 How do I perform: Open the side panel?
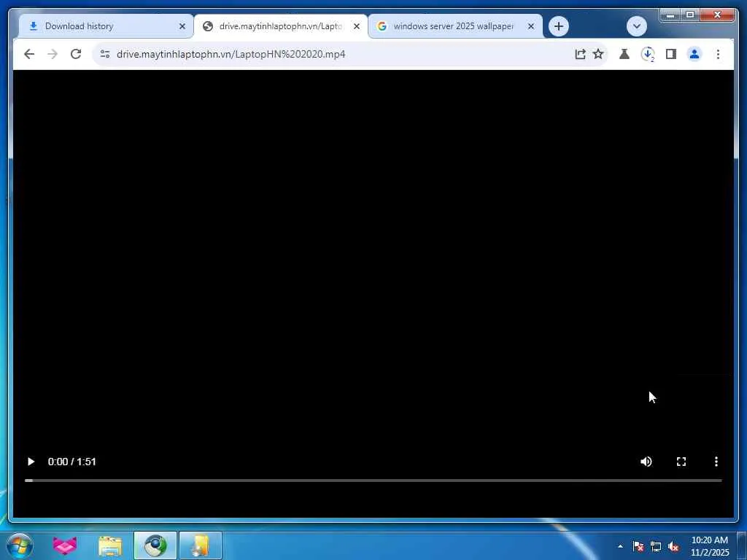[671, 54]
